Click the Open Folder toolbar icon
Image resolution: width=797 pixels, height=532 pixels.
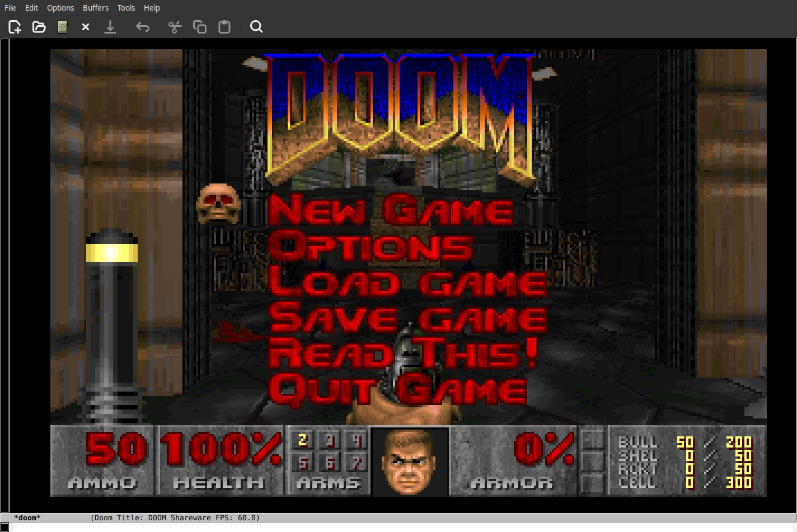pos(39,27)
